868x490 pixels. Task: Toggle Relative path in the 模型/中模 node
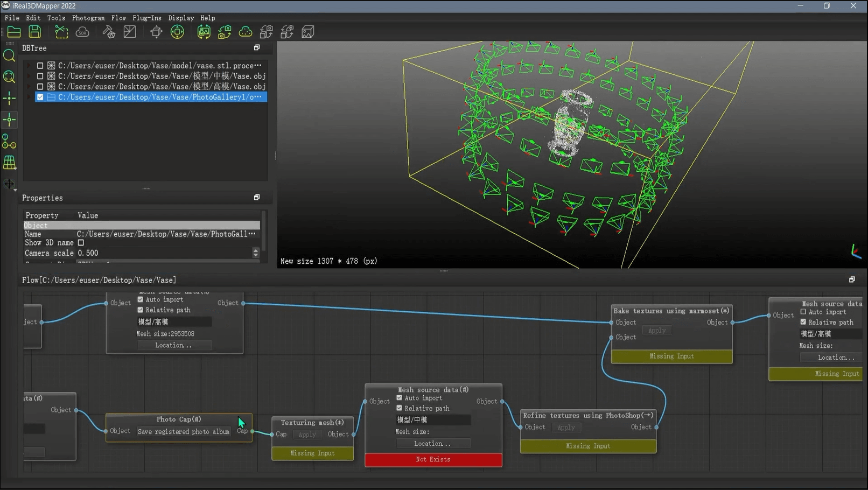pyautogui.click(x=400, y=408)
